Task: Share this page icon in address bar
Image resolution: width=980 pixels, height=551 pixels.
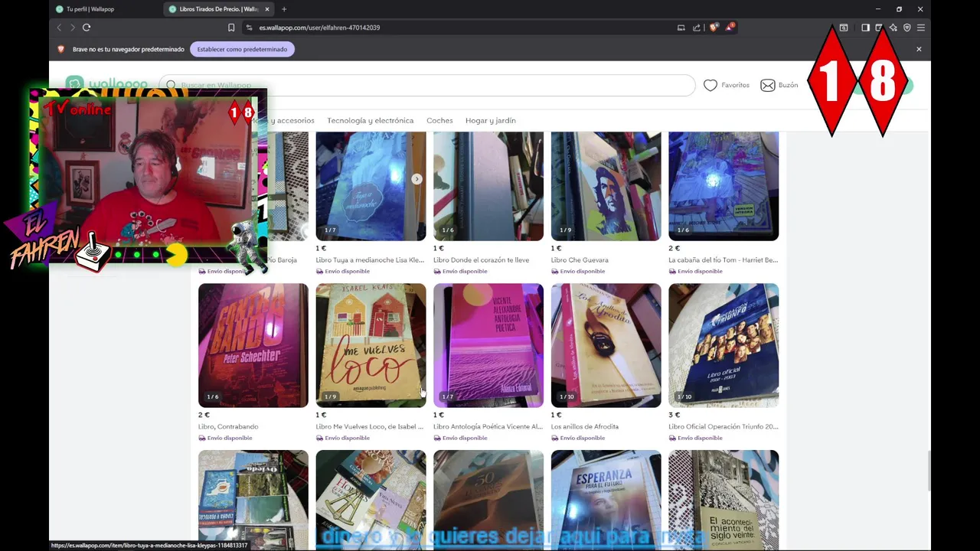Action: point(697,28)
